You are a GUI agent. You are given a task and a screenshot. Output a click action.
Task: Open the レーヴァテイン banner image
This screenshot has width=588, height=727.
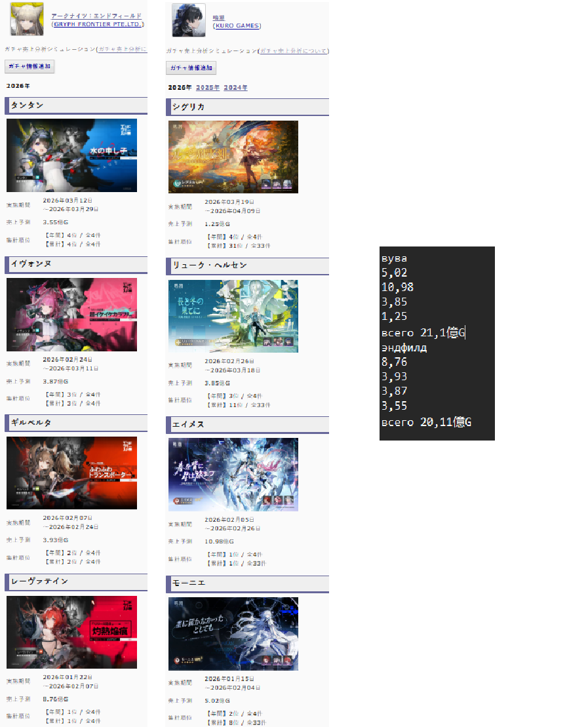tap(72, 633)
